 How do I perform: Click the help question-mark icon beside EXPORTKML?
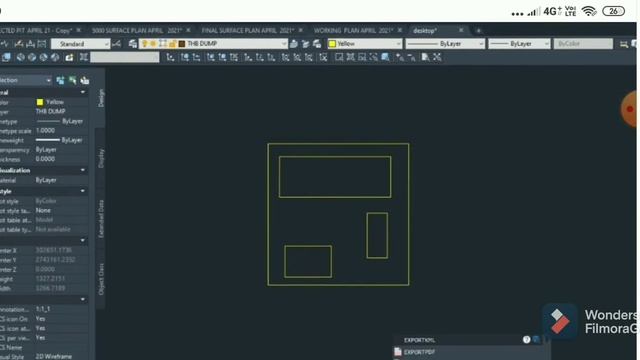(527, 340)
